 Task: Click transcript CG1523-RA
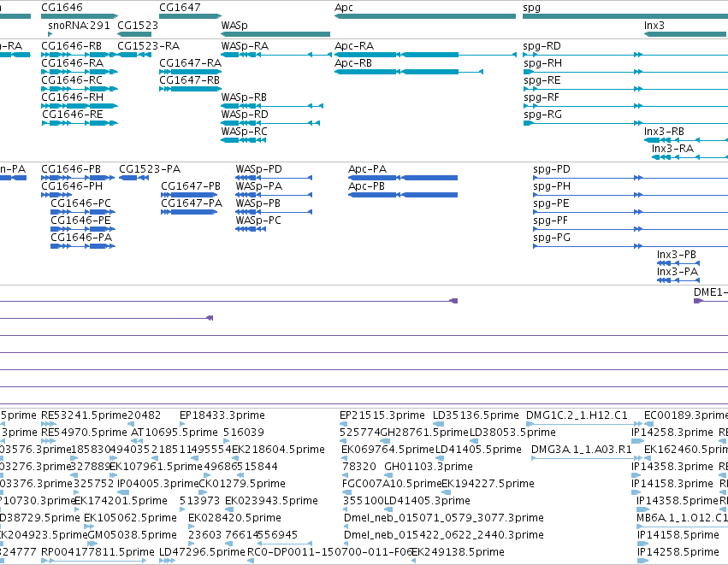click(134, 55)
